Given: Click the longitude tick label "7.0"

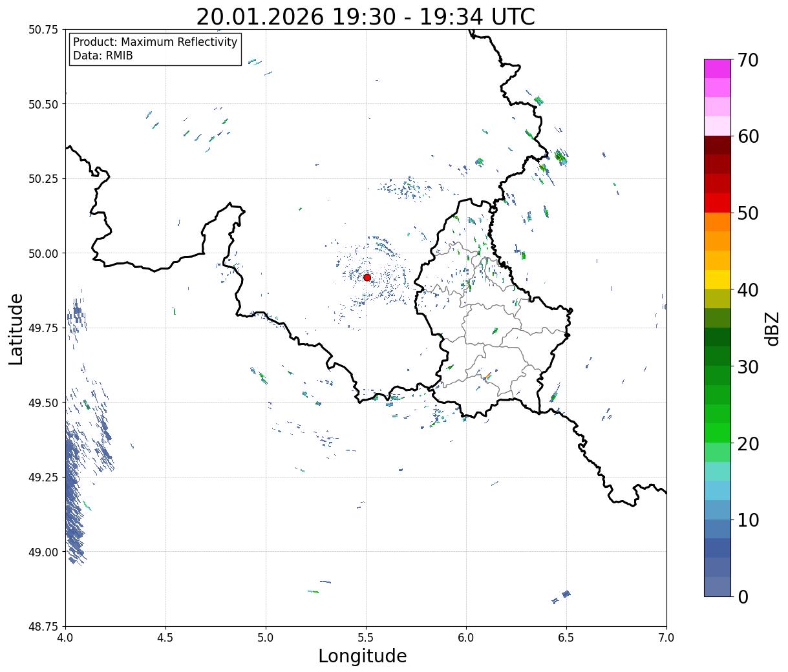Looking at the screenshot, I should click(666, 638).
